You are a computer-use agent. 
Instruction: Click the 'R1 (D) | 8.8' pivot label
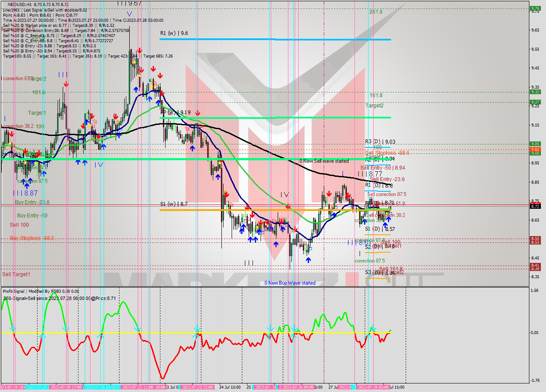click(379, 185)
